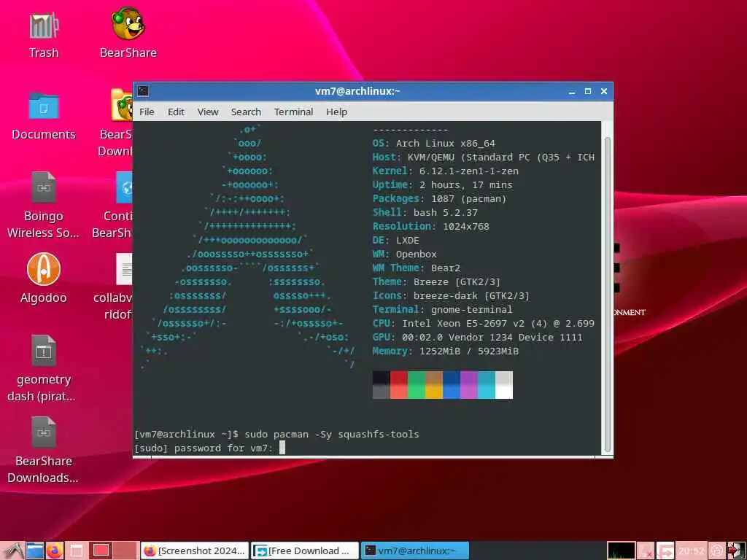Close the vm7@archlinux terminal window

point(603,91)
